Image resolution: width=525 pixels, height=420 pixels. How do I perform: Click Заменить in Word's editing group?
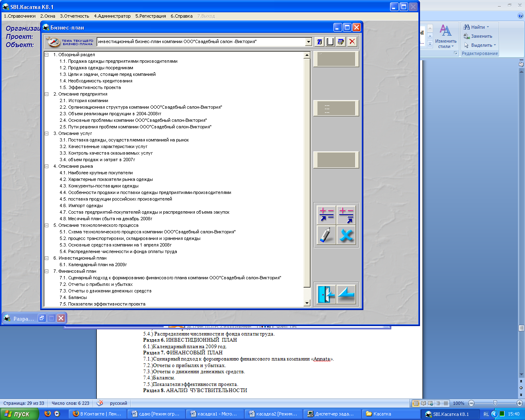478,36
